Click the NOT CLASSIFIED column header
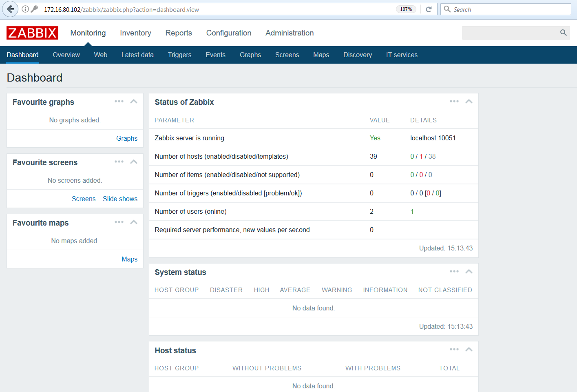The height and width of the screenshot is (392, 577). coord(445,290)
